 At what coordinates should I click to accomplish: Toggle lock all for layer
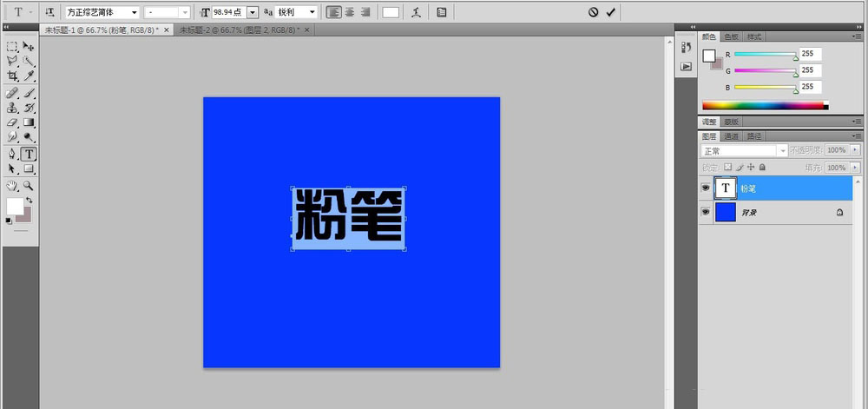762,167
